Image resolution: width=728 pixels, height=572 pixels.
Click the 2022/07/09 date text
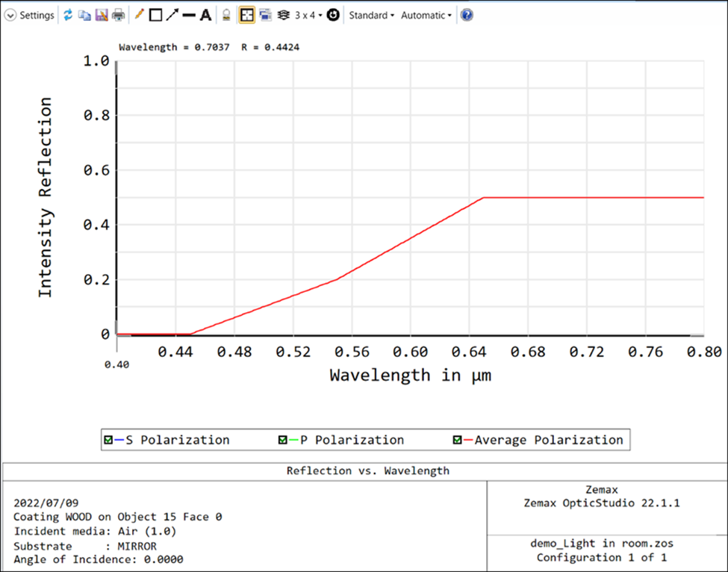coord(46,503)
